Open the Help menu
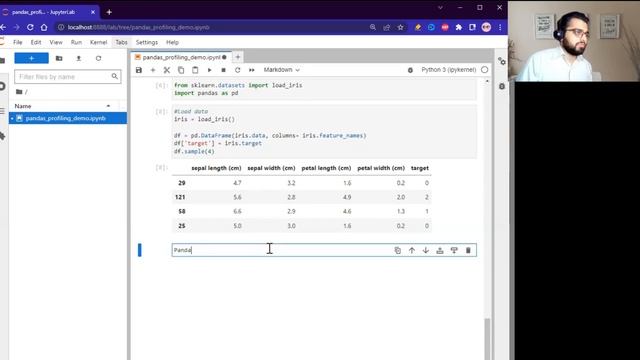The image size is (640, 360). pos(172,42)
